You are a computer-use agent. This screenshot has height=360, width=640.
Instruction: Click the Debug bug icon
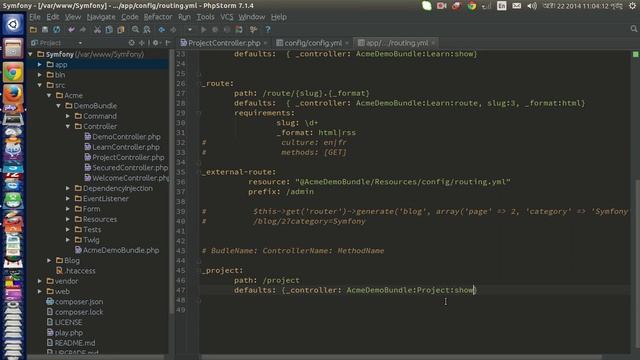coord(215,29)
